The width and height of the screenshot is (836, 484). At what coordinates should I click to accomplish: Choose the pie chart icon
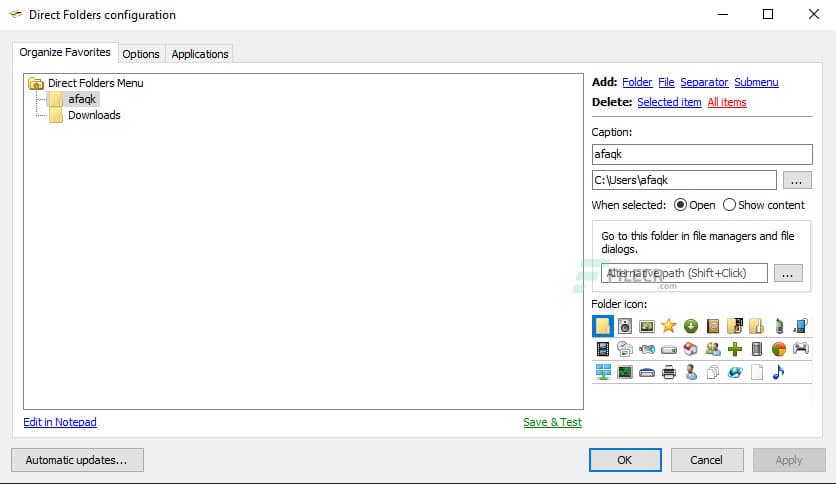tap(779, 349)
